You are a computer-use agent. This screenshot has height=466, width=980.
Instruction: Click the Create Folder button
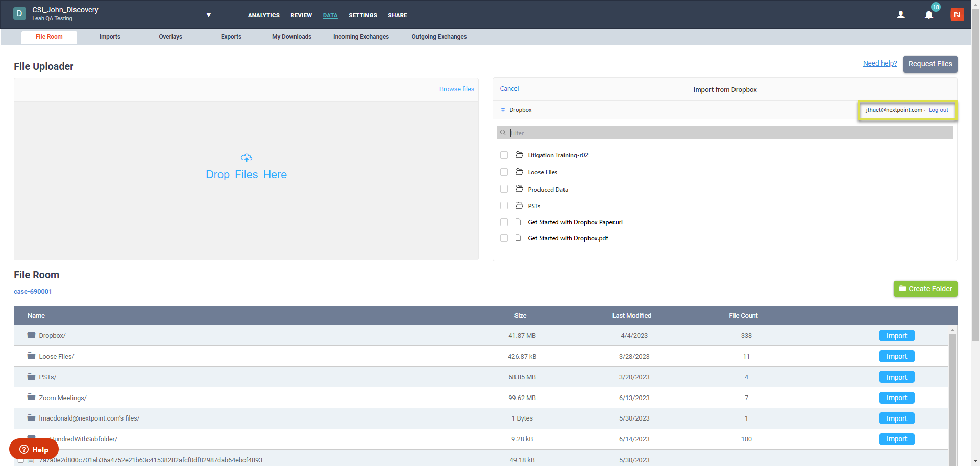point(925,289)
